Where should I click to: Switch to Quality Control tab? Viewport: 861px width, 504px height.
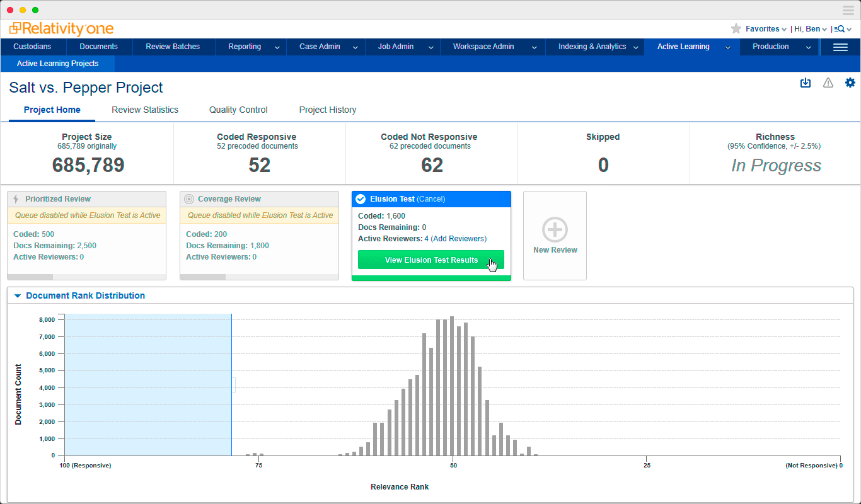[x=238, y=110]
